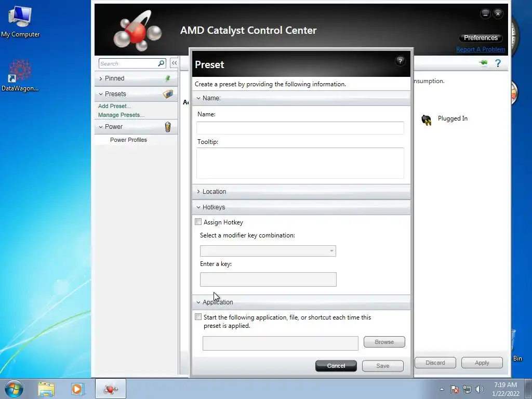This screenshot has width=532, height=399.
Task: Click the Preset dialog help question-mark icon
Action: (400, 61)
